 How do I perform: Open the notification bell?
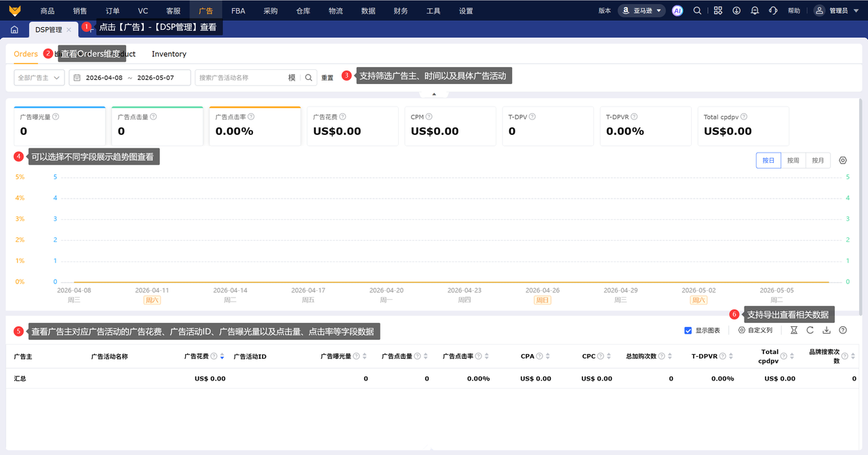(x=755, y=11)
